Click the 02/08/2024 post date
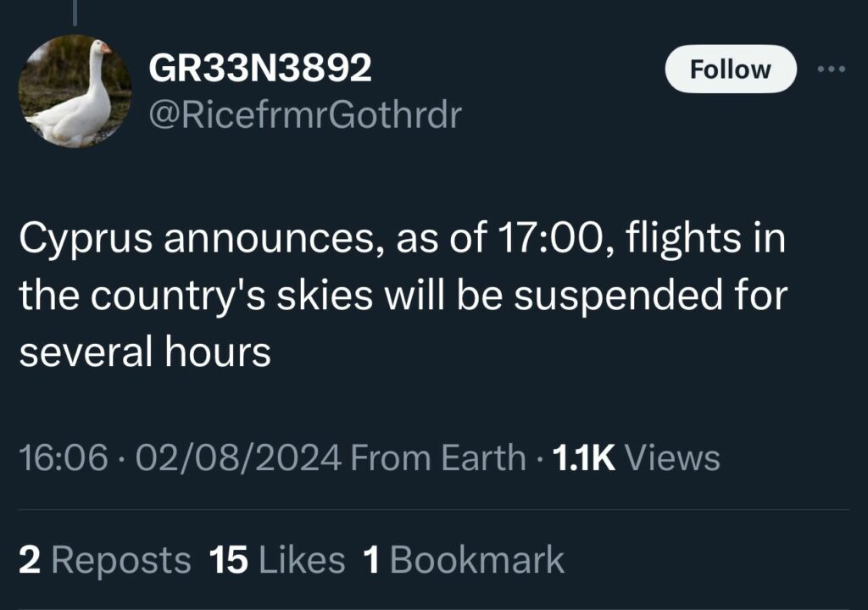The height and width of the screenshot is (610, 868). click(x=238, y=458)
